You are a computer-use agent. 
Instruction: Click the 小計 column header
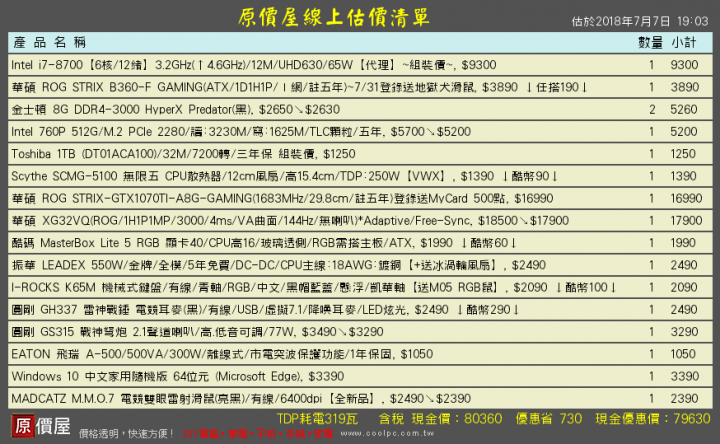[684, 43]
